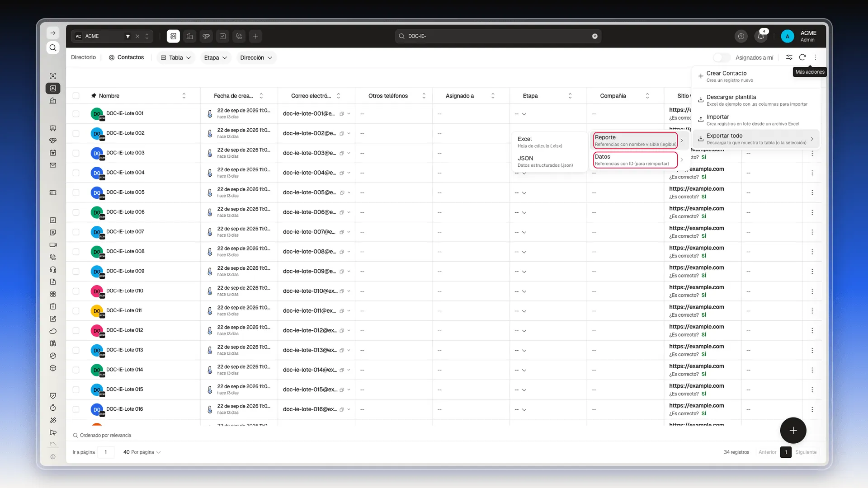Select the checkbox for DOC-IE-Lote 005
This screenshot has height=488, width=868.
(x=76, y=192)
